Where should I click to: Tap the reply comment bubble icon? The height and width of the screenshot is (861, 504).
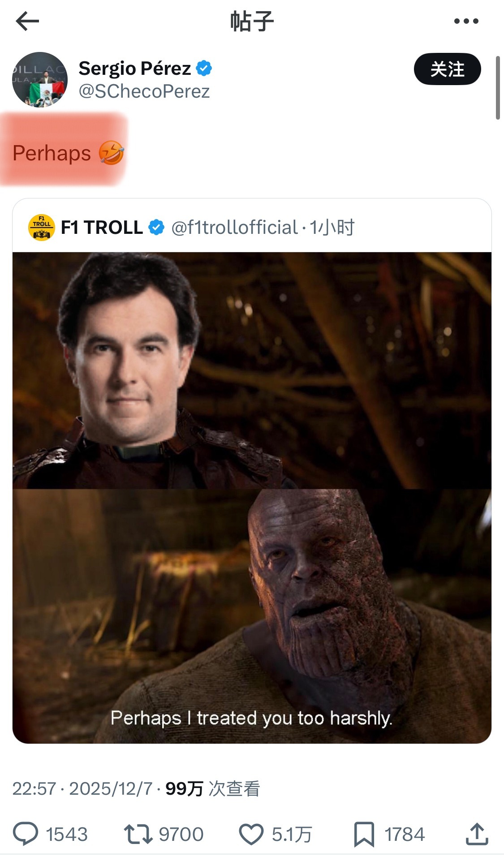coord(26,834)
